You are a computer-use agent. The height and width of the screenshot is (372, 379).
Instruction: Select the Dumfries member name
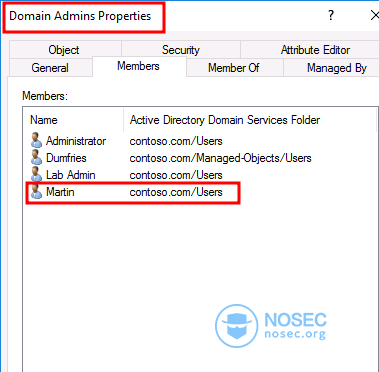pyautogui.click(x=66, y=158)
